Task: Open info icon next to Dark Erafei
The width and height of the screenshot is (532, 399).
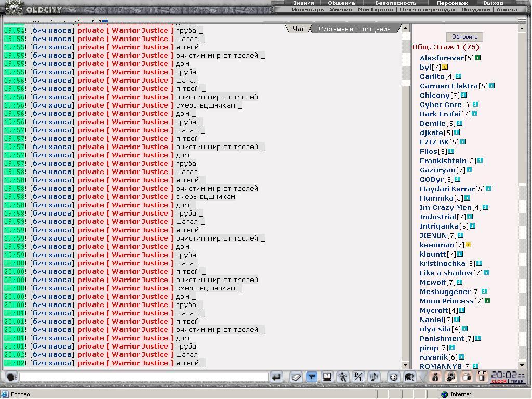Action: 475,114
